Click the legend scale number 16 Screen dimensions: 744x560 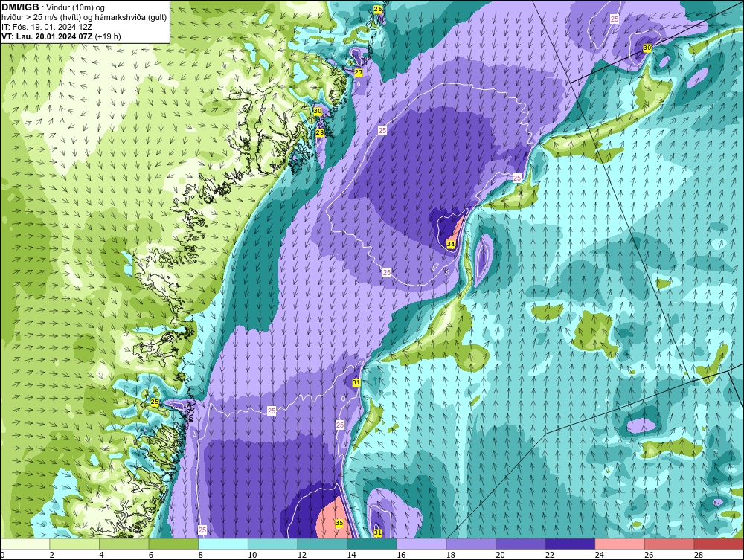[401, 555]
